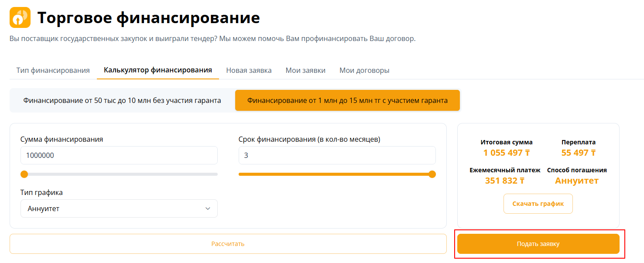Screen dimensions: 644x263
Task: Open the Тип финансирования tab
Action: click(x=53, y=70)
